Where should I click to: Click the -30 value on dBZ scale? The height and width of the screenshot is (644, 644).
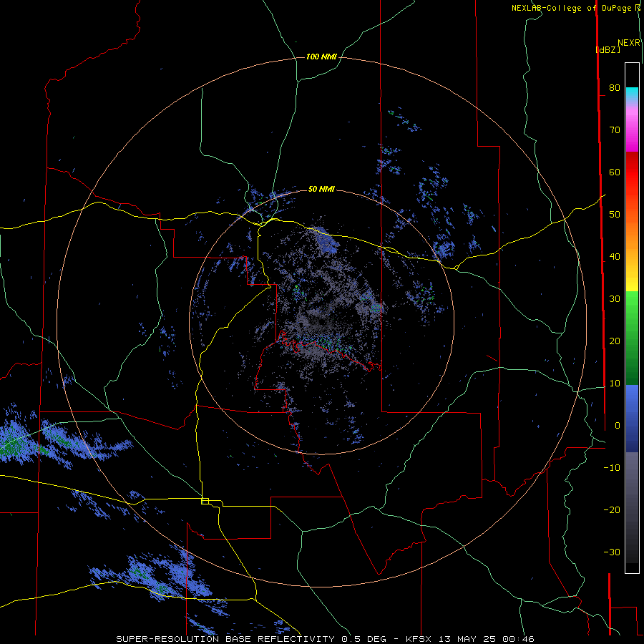612,552
